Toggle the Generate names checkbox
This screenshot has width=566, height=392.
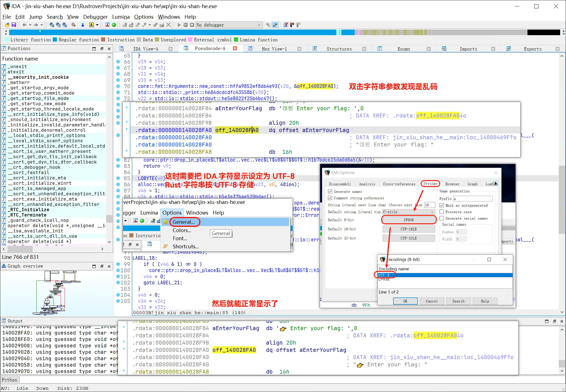point(330,191)
